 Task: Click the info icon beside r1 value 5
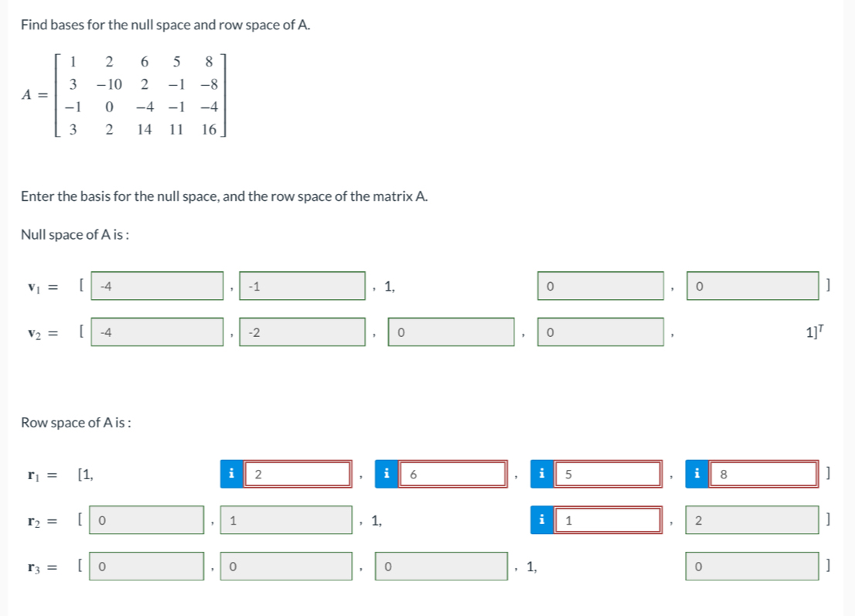(x=541, y=474)
